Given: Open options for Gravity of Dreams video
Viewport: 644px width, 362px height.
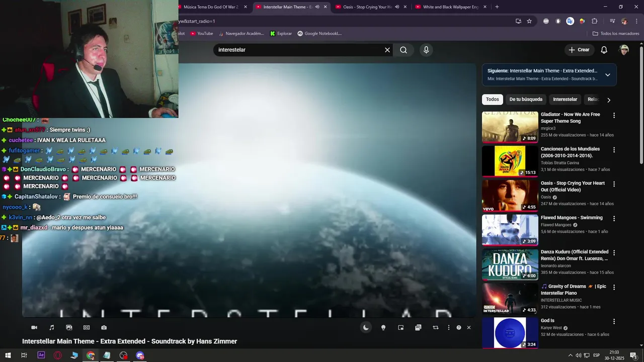Looking at the screenshot, I should pyautogui.click(x=614, y=287).
